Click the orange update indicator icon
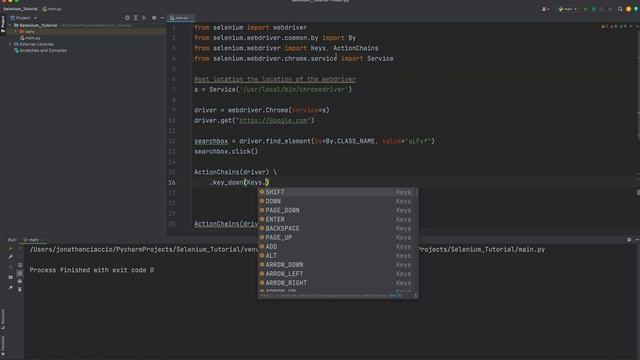Image resolution: width=640 pixels, height=360 pixels. [629, 9]
